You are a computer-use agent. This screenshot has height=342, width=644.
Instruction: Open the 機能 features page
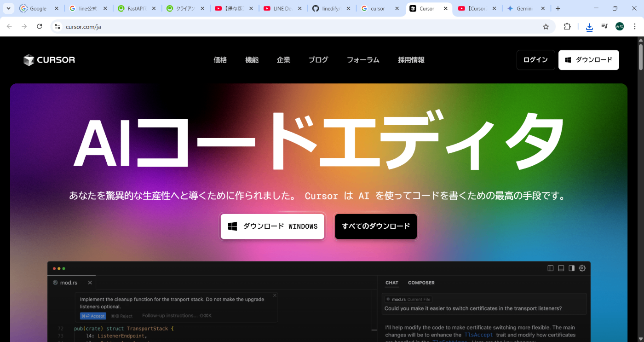252,60
